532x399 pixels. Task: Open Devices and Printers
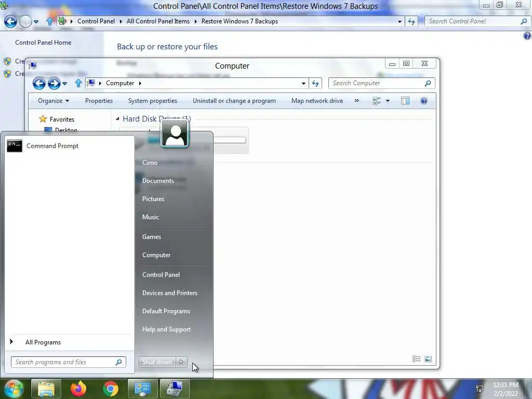point(170,293)
